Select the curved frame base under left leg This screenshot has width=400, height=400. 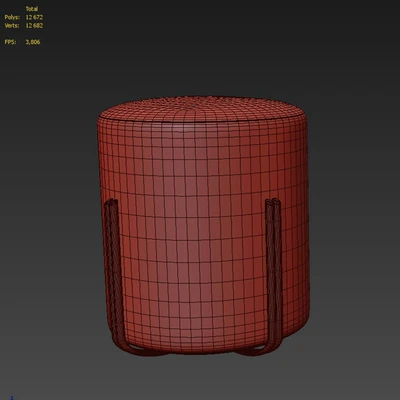coord(140,351)
